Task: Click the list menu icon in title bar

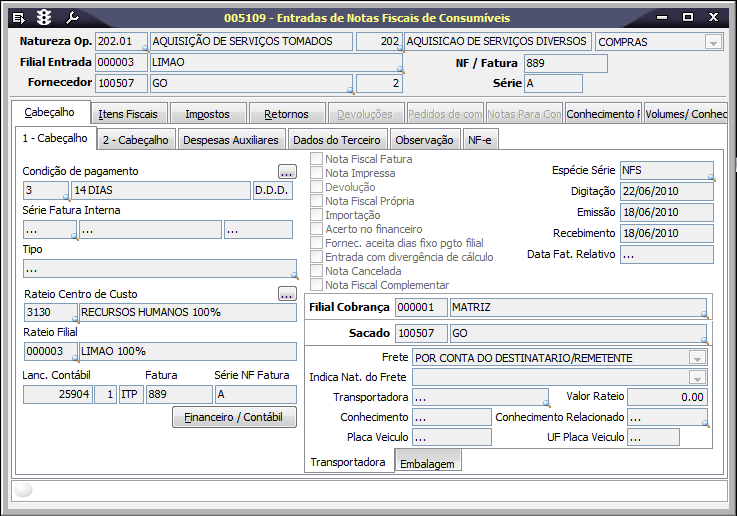Action: [x=18, y=18]
